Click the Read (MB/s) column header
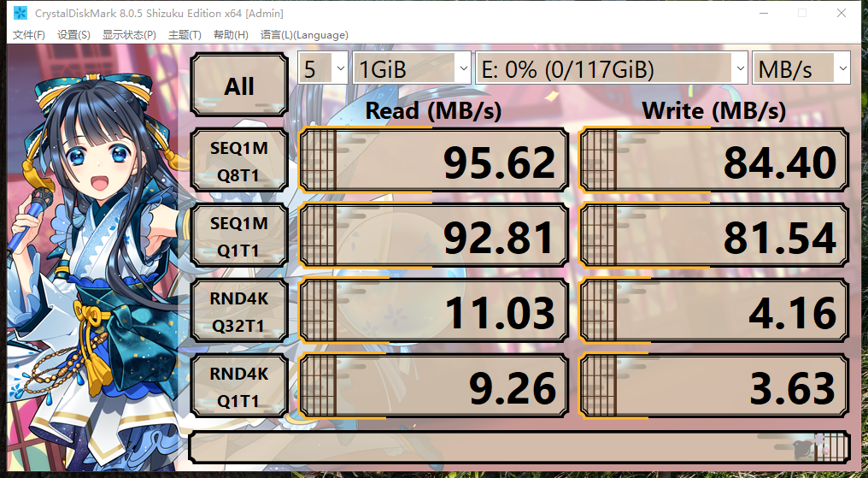The image size is (868, 478). click(433, 111)
